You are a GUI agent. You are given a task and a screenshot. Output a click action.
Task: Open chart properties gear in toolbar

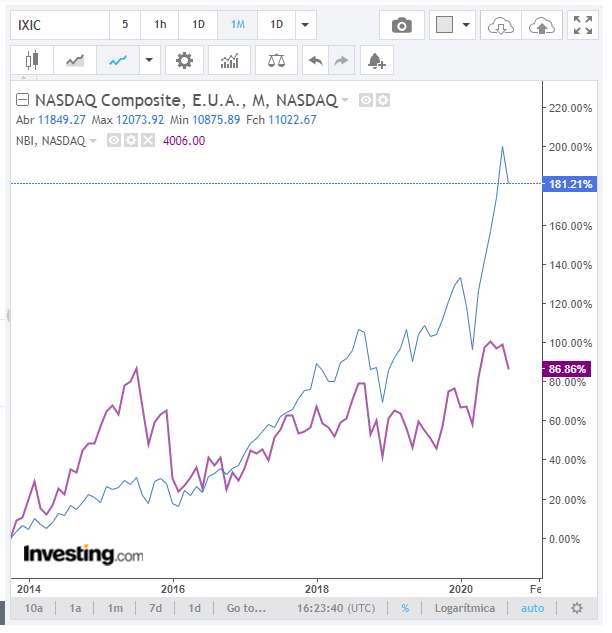click(x=184, y=60)
